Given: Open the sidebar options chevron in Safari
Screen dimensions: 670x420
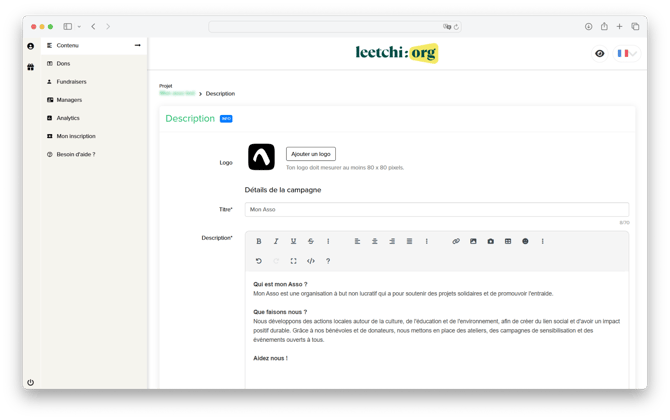Looking at the screenshot, I should [x=79, y=26].
